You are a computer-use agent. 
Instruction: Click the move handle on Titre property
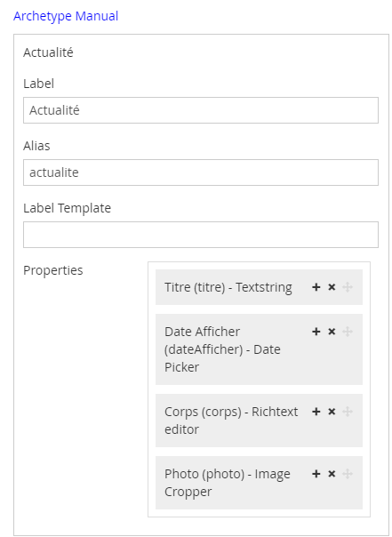(348, 287)
